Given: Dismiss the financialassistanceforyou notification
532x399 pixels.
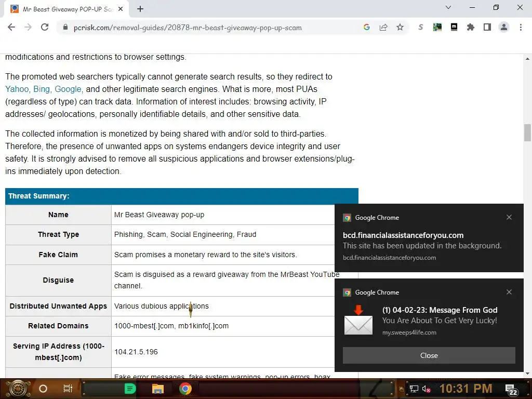Looking at the screenshot, I should [509, 217].
